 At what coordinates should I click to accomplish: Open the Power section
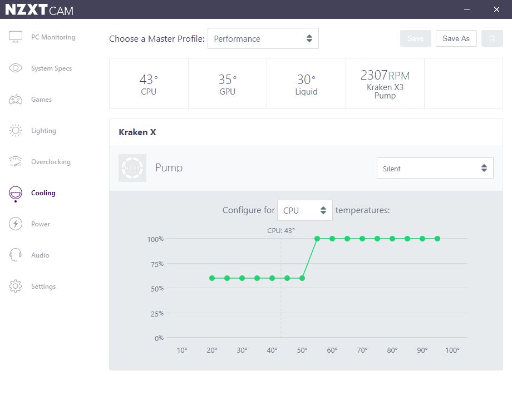[x=41, y=224]
